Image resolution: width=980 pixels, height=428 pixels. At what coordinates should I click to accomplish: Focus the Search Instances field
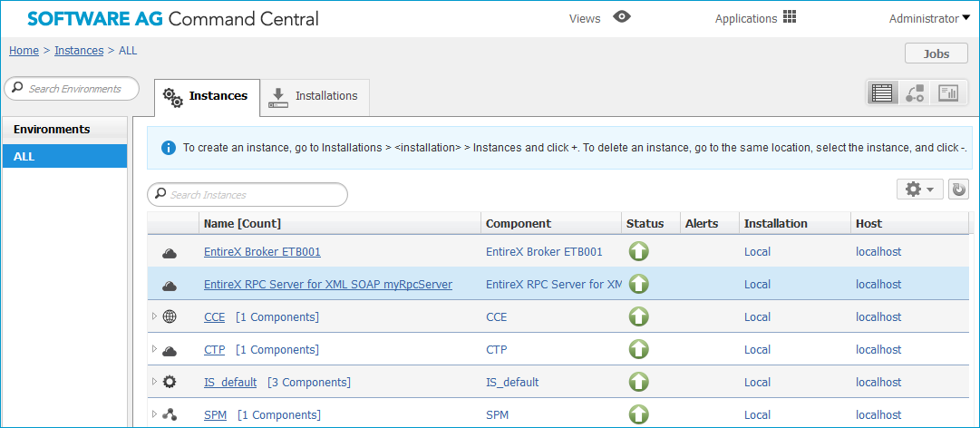pyautogui.click(x=247, y=195)
